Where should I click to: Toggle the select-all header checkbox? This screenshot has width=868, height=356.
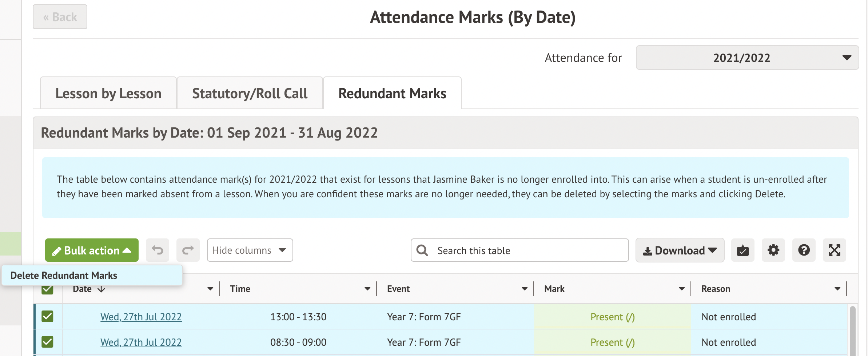pos(47,290)
